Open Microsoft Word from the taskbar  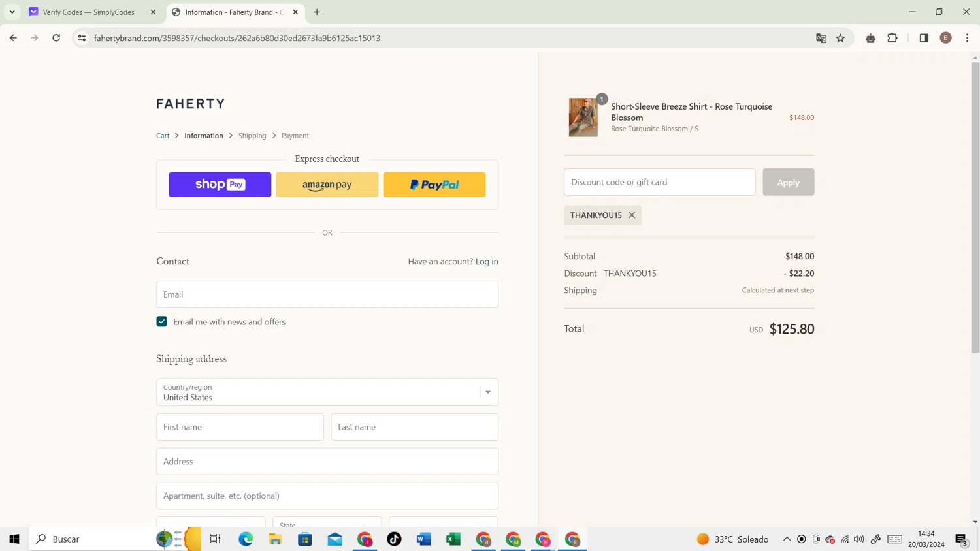(x=424, y=539)
